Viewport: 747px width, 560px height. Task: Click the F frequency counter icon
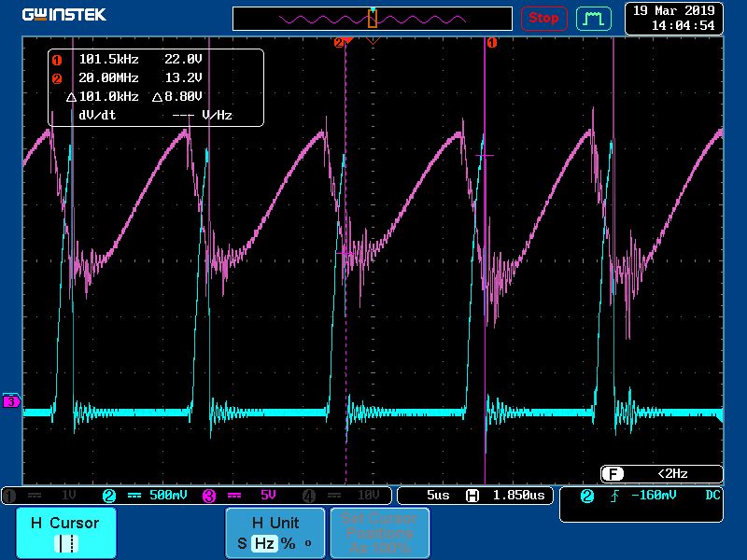613,474
